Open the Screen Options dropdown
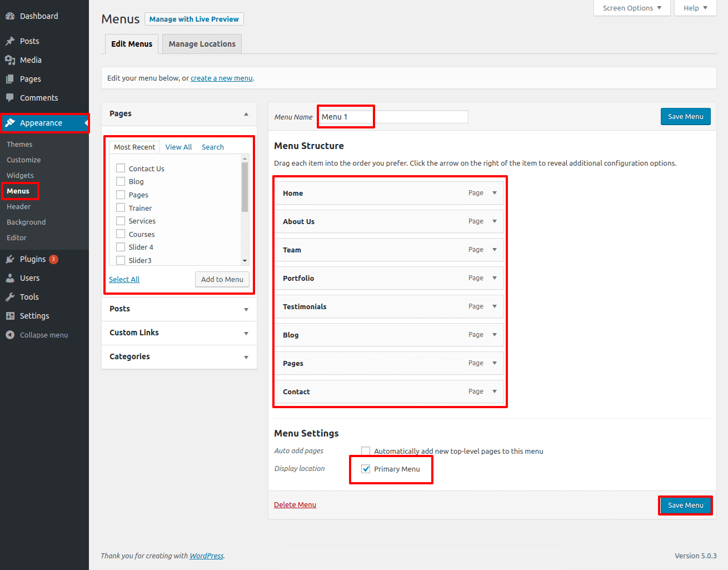728x570 pixels. click(x=631, y=8)
